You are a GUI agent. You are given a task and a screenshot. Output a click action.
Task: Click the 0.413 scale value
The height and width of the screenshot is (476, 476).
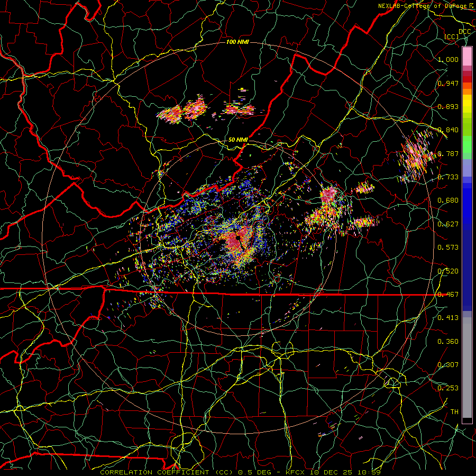(x=448, y=318)
